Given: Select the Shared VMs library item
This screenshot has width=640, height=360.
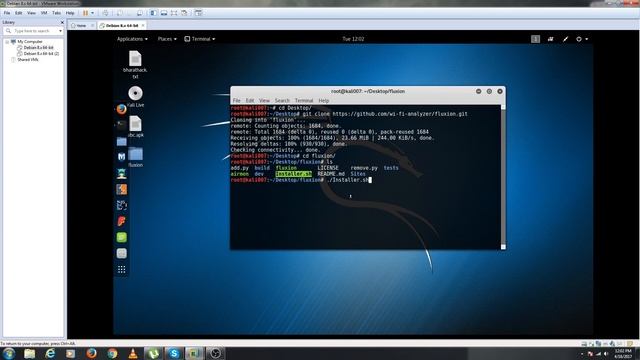Looking at the screenshot, I should coord(28,60).
